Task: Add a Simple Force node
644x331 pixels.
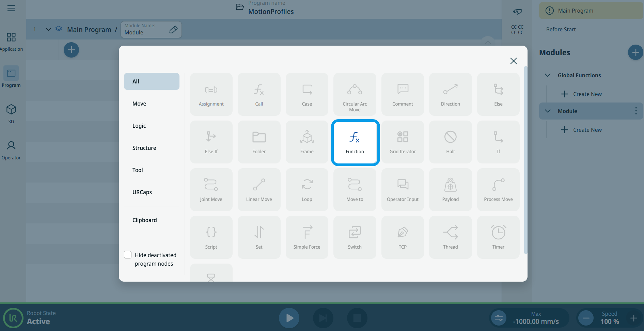Action: click(307, 237)
